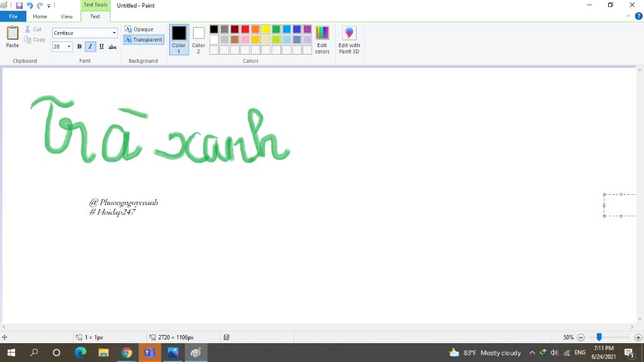Click Paint icon in taskbar
Viewport: 644px width, 362px height.
point(196,353)
